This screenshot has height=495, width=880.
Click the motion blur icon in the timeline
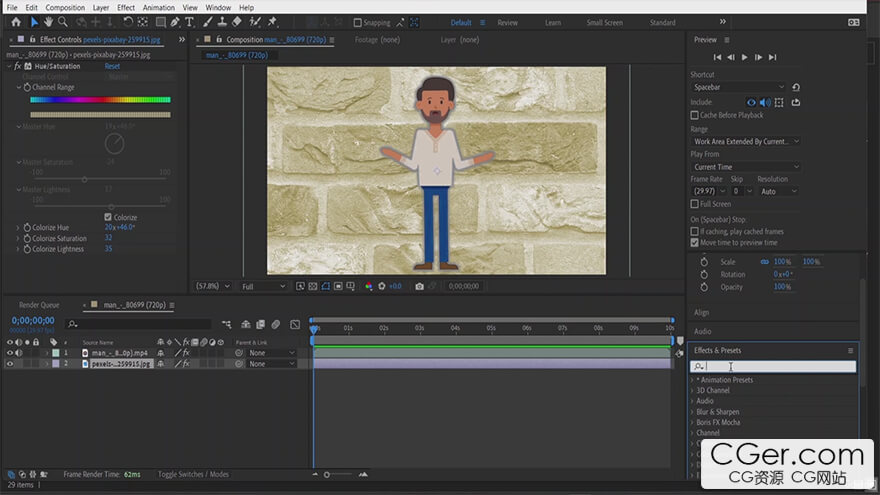click(x=276, y=324)
